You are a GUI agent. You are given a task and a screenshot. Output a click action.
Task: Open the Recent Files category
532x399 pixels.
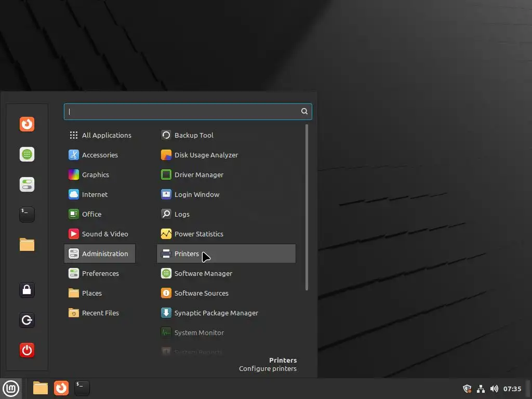click(x=100, y=313)
